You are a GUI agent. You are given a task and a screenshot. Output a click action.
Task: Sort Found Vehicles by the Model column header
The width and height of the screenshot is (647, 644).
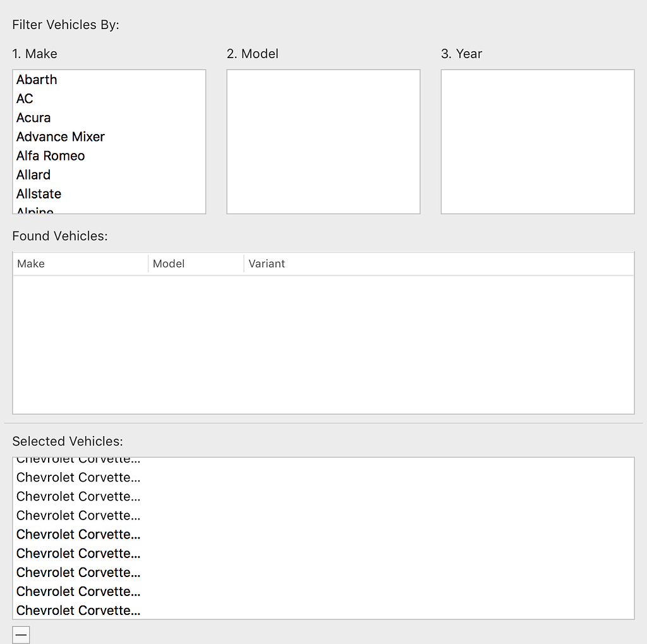click(196, 264)
